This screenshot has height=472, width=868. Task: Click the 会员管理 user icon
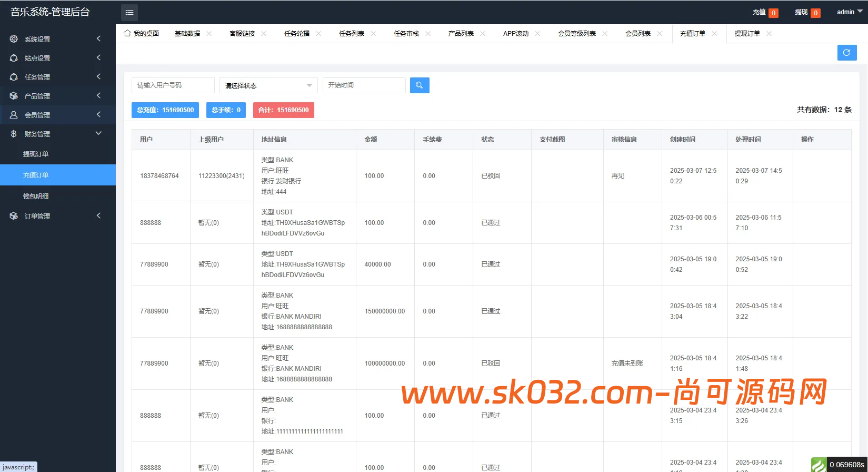(x=14, y=115)
